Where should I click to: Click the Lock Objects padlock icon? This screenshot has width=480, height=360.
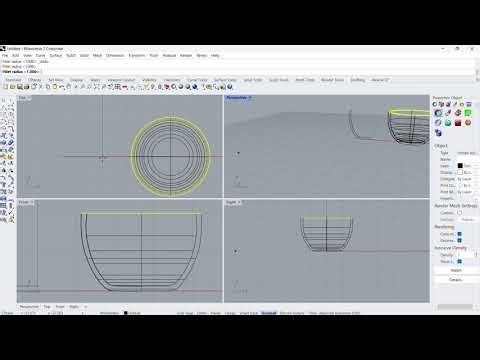[x=160, y=87]
